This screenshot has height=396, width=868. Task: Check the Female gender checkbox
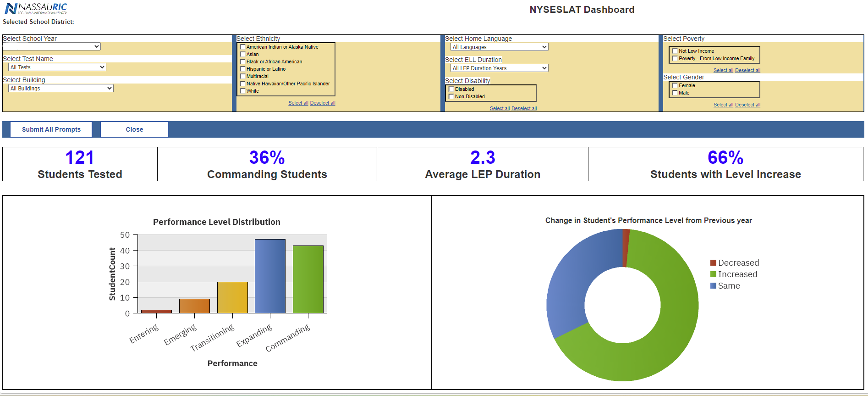coord(675,85)
